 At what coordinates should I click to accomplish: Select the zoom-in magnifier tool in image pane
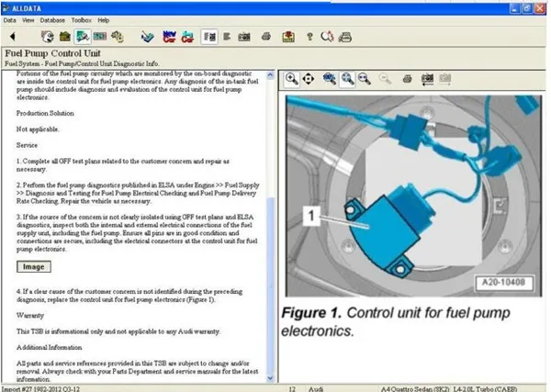[x=292, y=79]
